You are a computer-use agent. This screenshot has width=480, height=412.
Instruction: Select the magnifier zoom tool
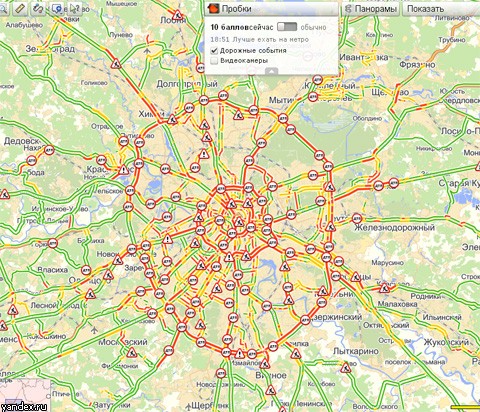(x=3, y=8)
